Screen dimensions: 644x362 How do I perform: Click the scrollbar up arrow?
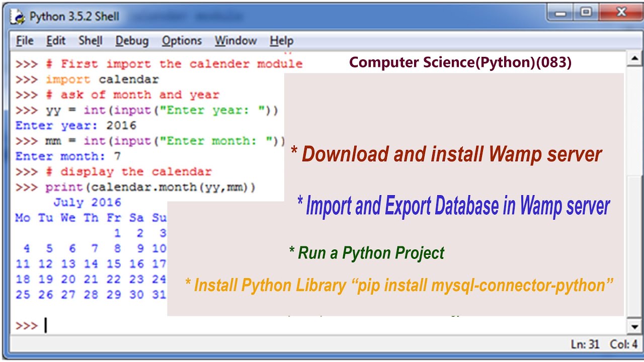(x=634, y=59)
